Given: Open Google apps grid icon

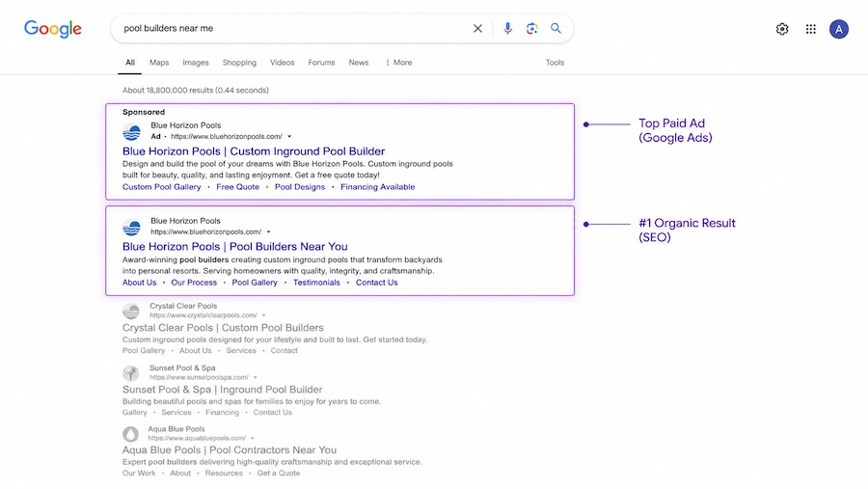Looking at the screenshot, I should click(811, 29).
